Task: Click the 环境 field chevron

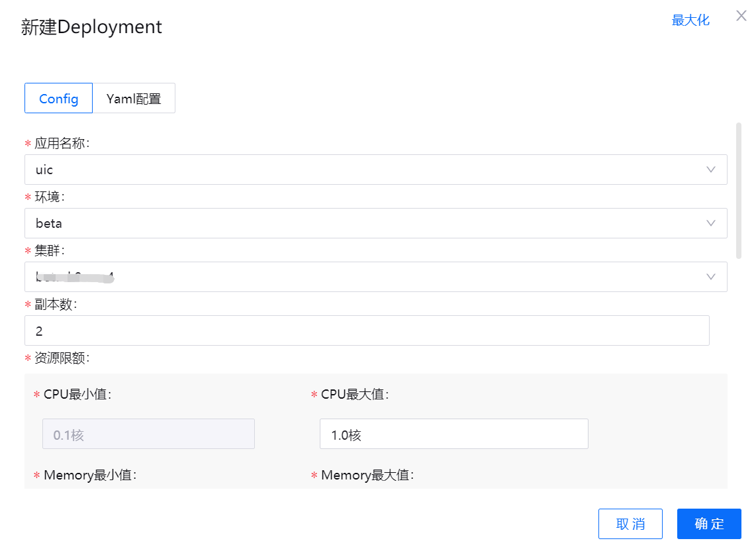Action: pyautogui.click(x=711, y=223)
